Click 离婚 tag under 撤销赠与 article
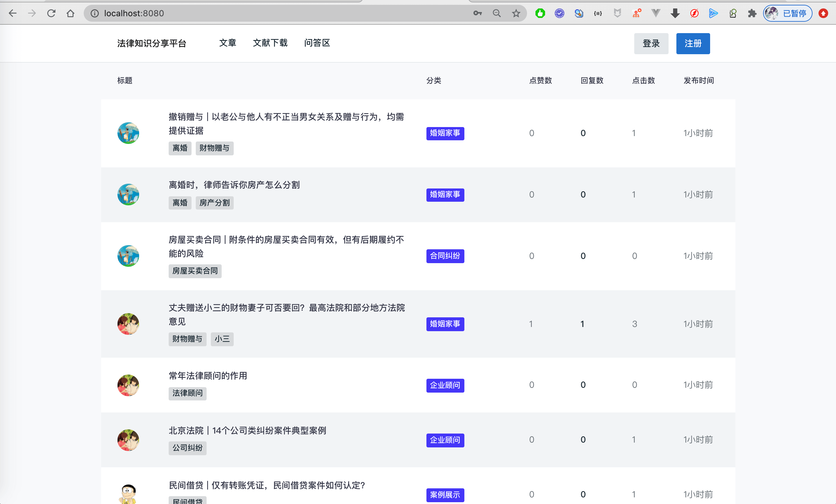The height and width of the screenshot is (504, 836). pyautogui.click(x=180, y=148)
